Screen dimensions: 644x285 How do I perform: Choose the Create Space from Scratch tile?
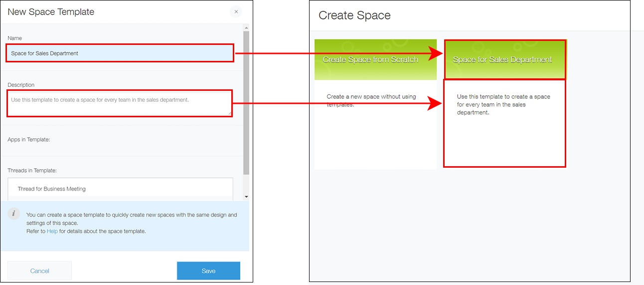[375, 59]
